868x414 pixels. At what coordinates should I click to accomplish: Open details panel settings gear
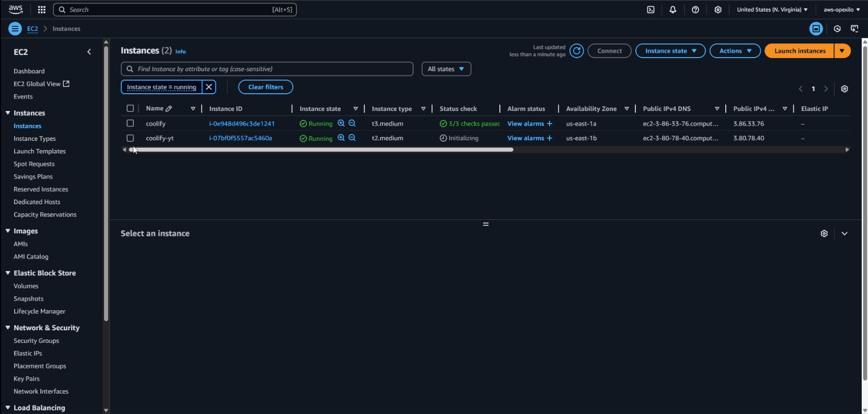(x=824, y=233)
